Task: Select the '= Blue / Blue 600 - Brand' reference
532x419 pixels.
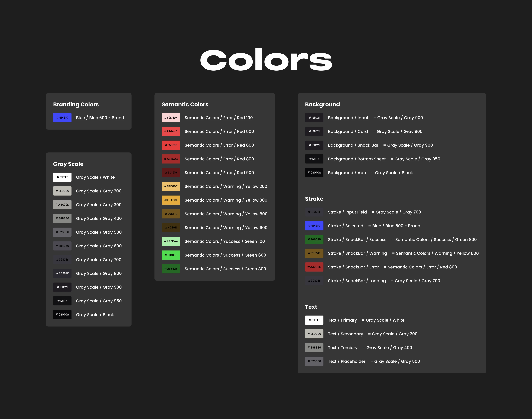Action: pyautogui.click(x=394, y=226)
